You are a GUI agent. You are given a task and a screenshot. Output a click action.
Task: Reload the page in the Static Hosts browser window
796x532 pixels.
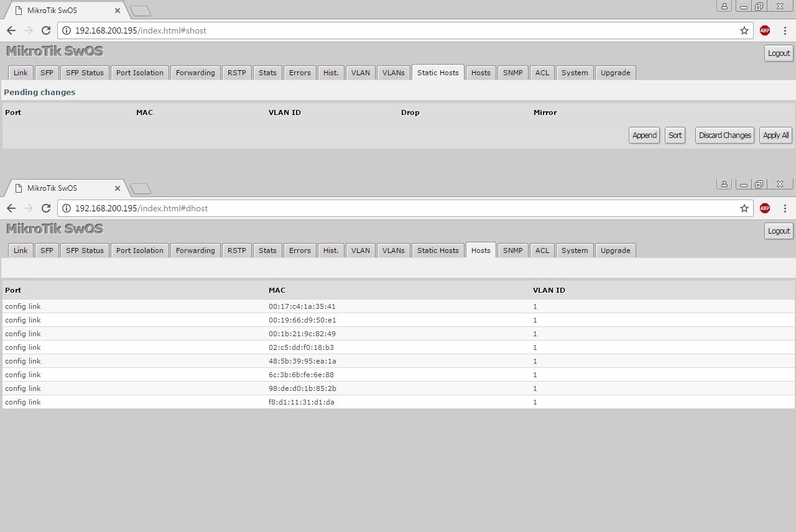(x=45, y=30)
